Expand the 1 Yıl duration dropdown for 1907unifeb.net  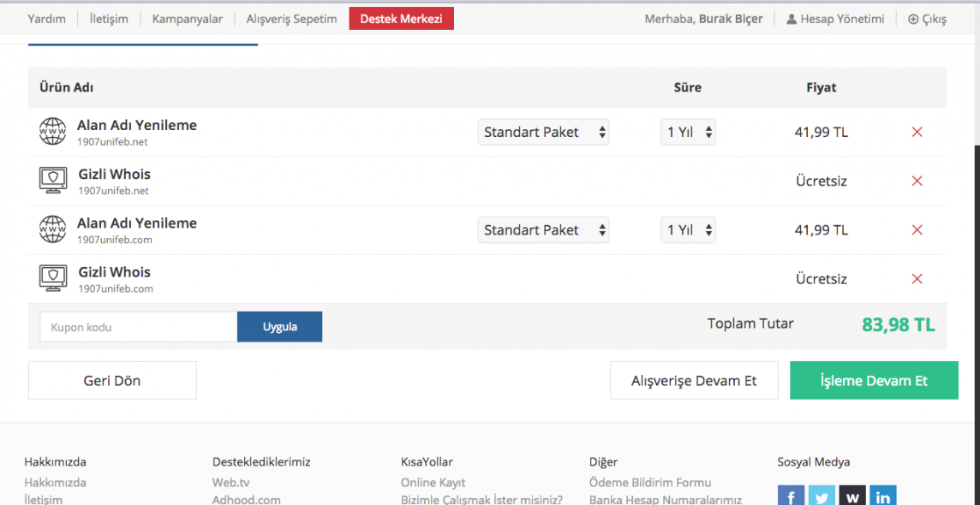click(x=687, y=132)
